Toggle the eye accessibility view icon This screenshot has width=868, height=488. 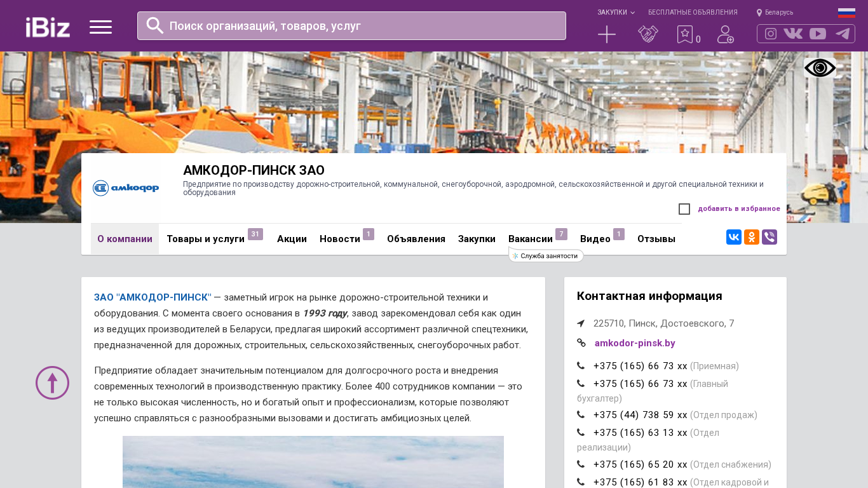point(820,68)
